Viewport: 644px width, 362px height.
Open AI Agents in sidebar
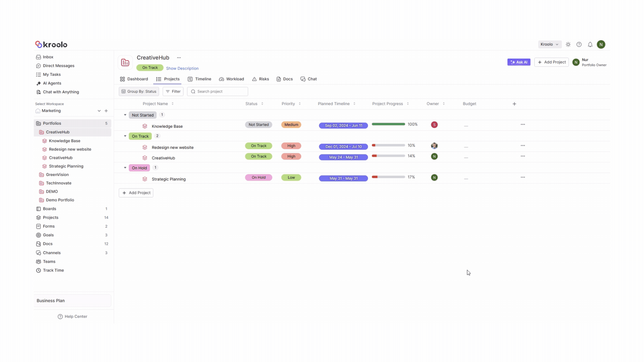click(52, 83)
